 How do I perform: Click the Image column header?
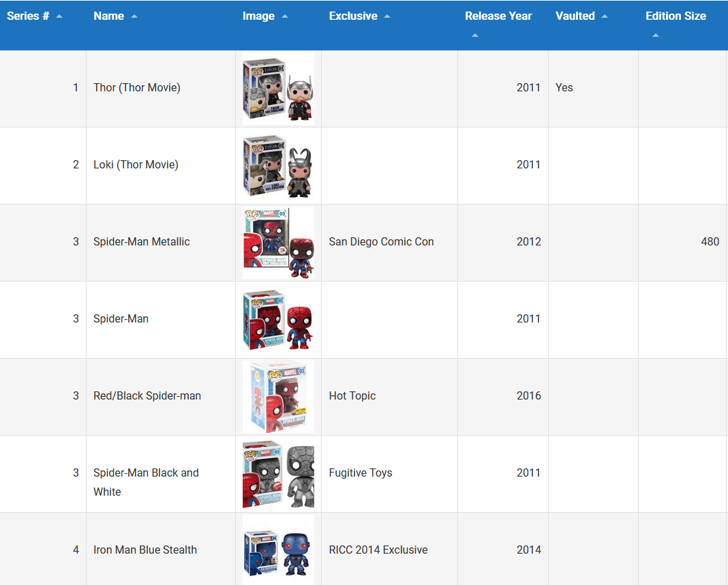pyautogui.click(x=279, y=25)
